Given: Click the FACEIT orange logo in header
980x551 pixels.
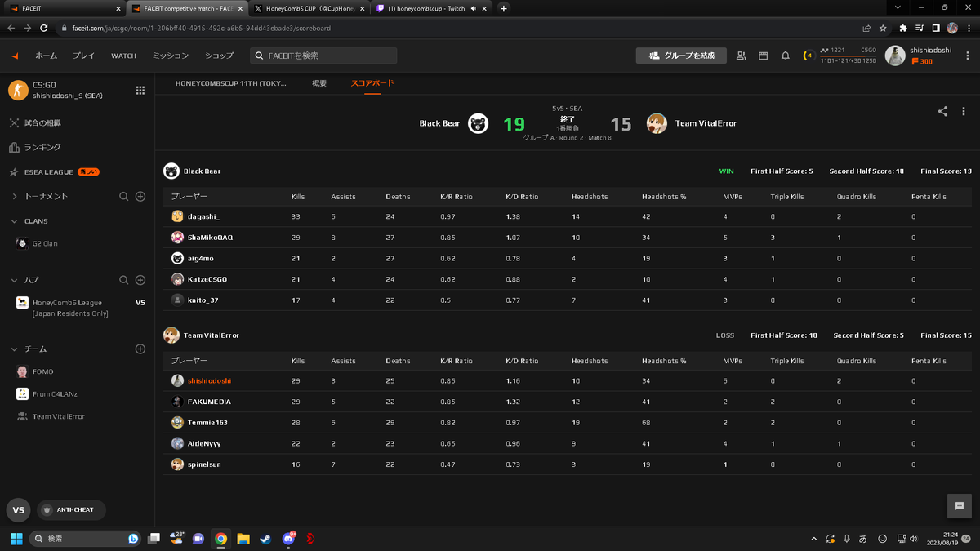Looking at the screenshot, I should click(x=14, y=56).
